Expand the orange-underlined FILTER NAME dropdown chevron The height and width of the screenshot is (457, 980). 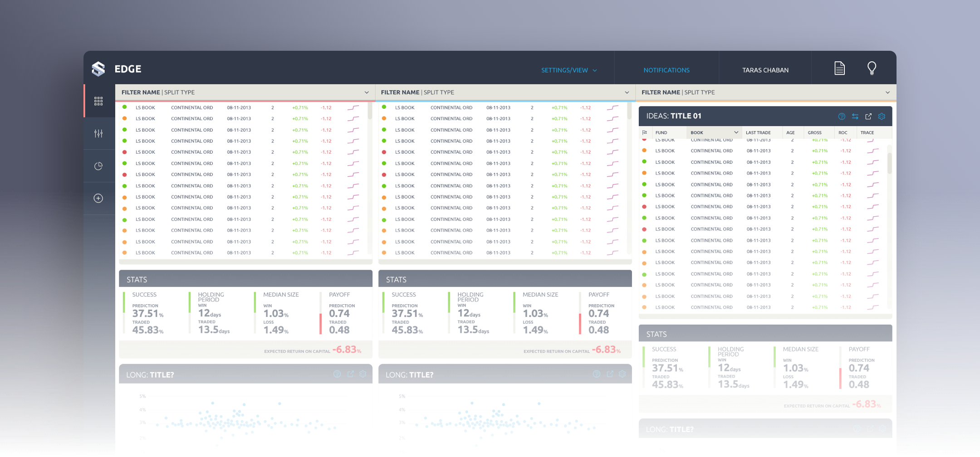(x=887, y=92)
